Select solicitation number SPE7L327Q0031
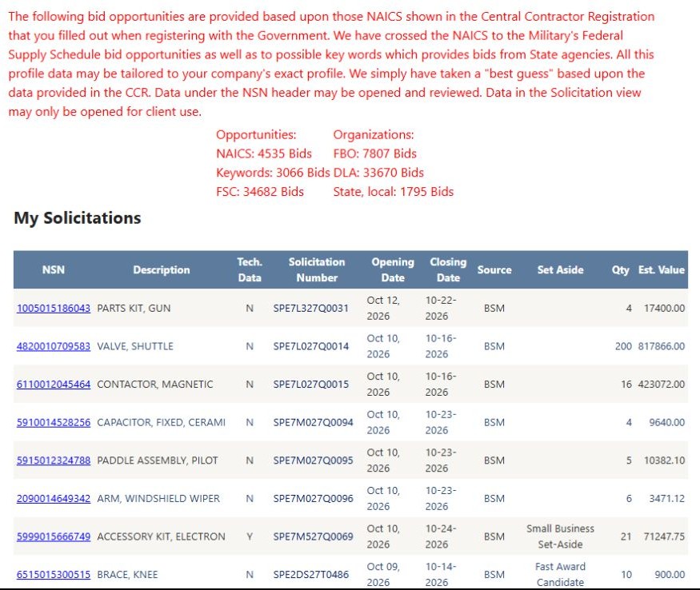700x590 pixels. tap(310, 309)
